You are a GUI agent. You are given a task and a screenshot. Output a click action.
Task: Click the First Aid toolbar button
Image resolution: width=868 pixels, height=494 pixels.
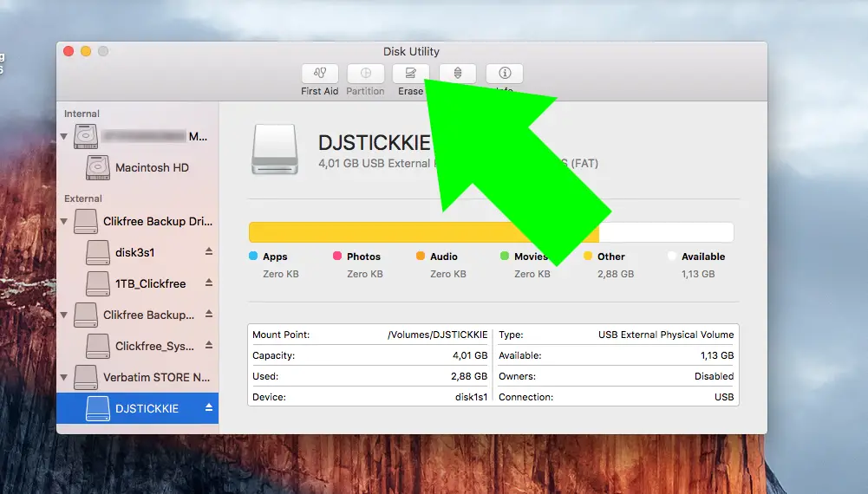320,73
